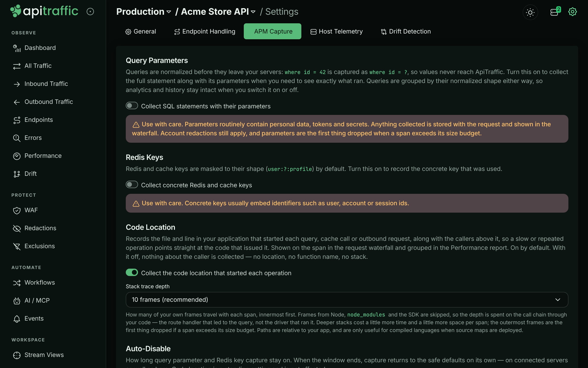Open All Traffic view
This screenshot has width=588, height=368.
tap(32, 66)
